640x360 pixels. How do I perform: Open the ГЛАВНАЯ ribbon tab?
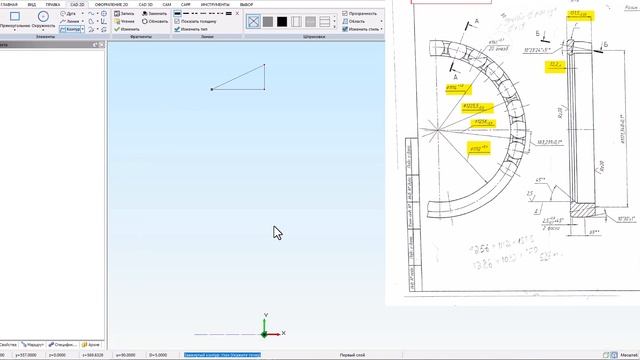pyautogui.click(x=9, y=4)
